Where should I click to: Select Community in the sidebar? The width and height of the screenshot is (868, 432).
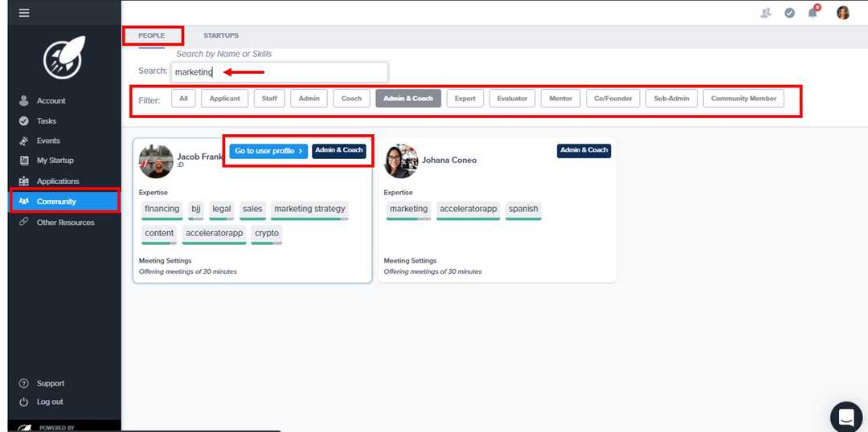(64, 202)
